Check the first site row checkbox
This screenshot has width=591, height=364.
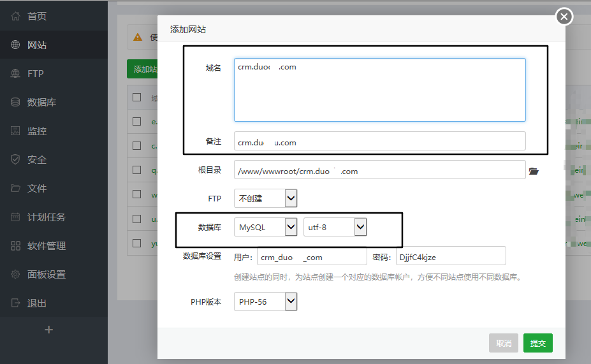[137, 121]
